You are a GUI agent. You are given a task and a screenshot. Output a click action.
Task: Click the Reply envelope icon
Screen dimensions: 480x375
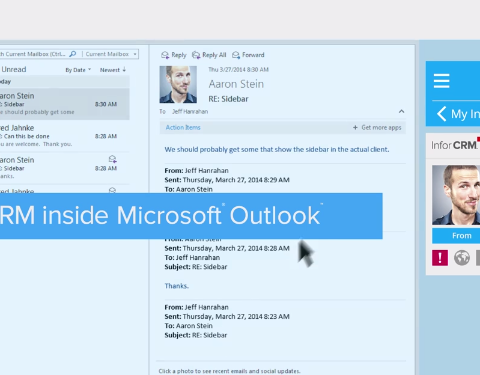point(165,55)
